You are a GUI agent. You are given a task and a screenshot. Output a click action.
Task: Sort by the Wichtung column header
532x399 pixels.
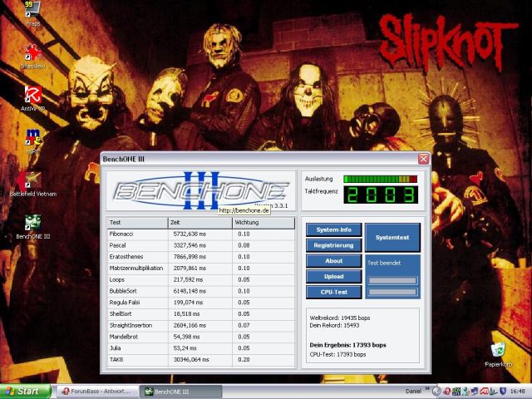coord(264,223)
